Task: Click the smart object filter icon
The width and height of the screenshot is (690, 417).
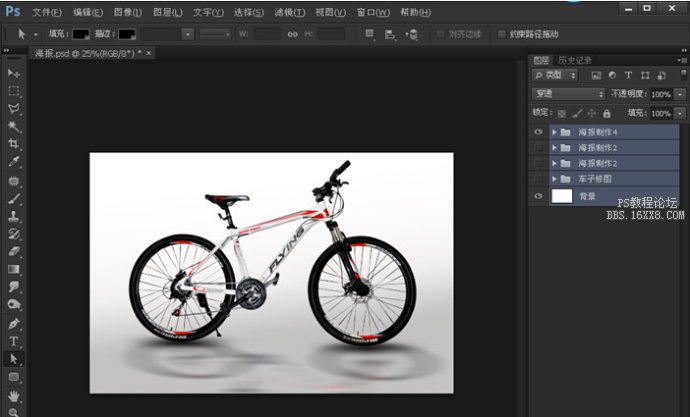Action: coord(661,76)
